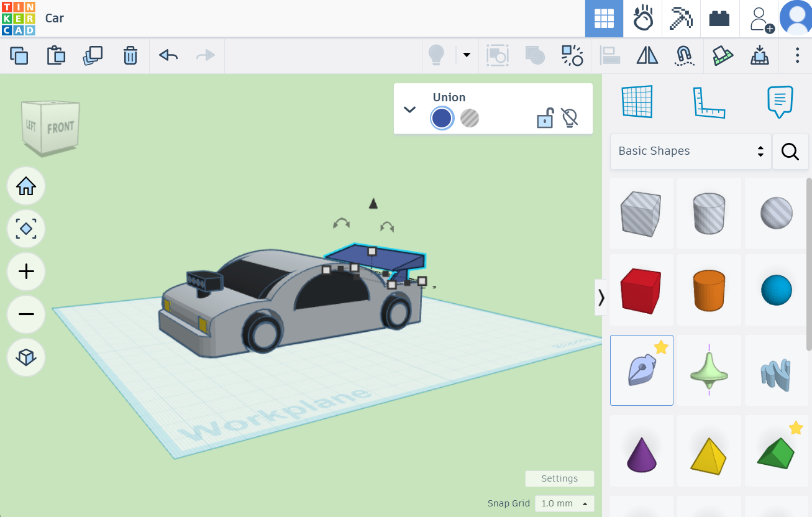Click the shapes panel scrollbar
Screen dimensions: 812x517
pyautogui.click(x=809, y=264)
